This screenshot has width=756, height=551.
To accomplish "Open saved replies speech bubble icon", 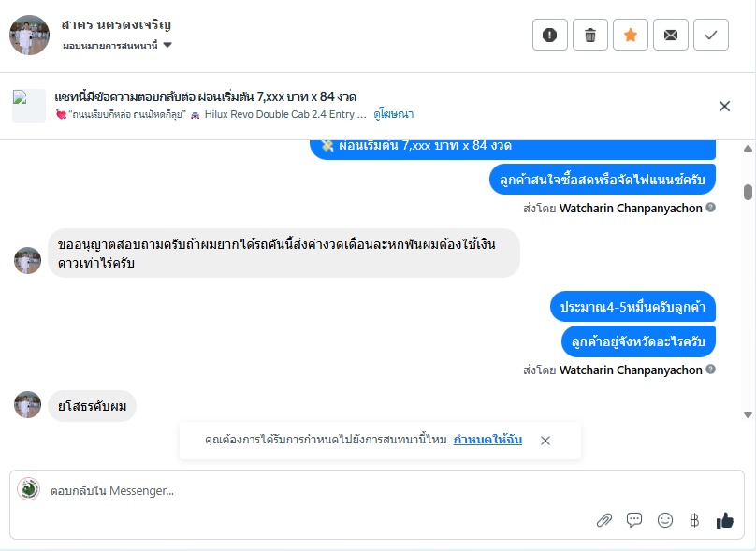I will click(x=634, y=520).
